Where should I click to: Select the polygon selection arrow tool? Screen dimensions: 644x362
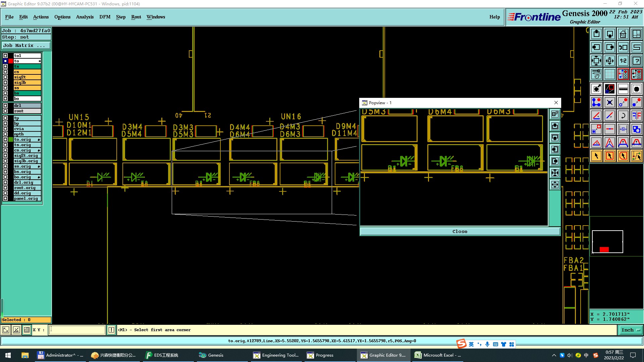pos(623,156)
